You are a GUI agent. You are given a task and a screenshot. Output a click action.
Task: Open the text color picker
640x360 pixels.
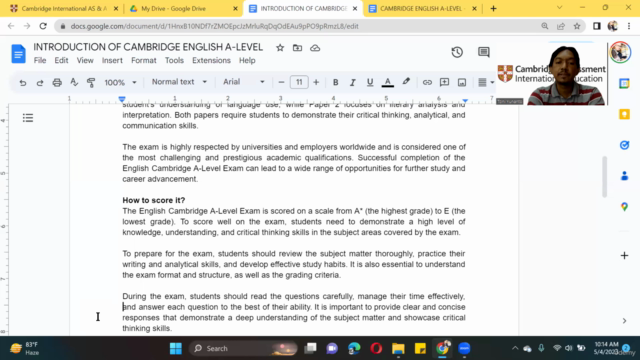[x=387, y=82]
